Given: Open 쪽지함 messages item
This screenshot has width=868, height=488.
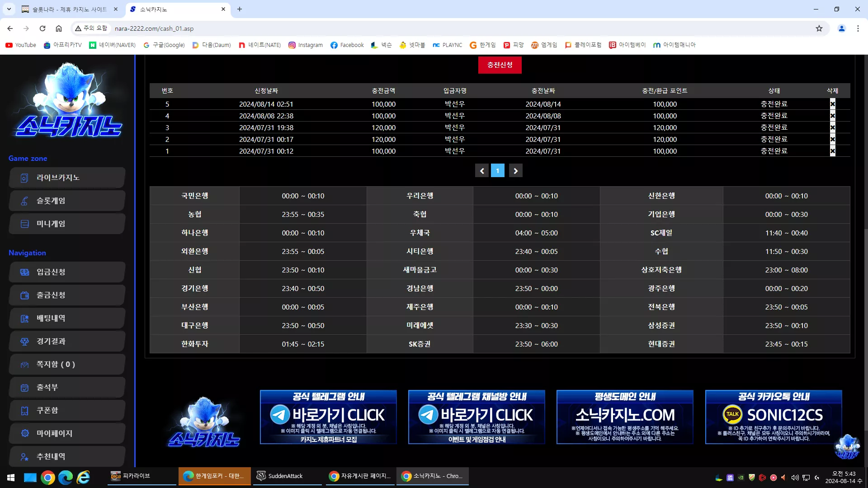Looking at the screenshot, I should coord(67,364).
